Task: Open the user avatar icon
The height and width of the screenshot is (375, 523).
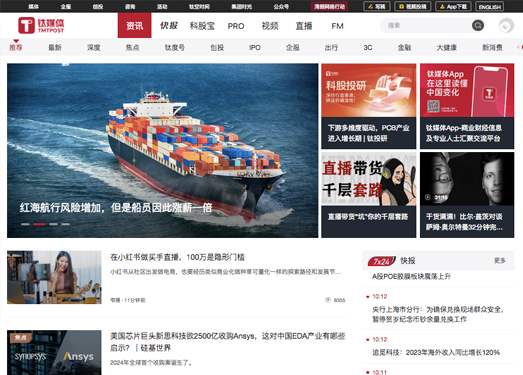Action: 506,26
